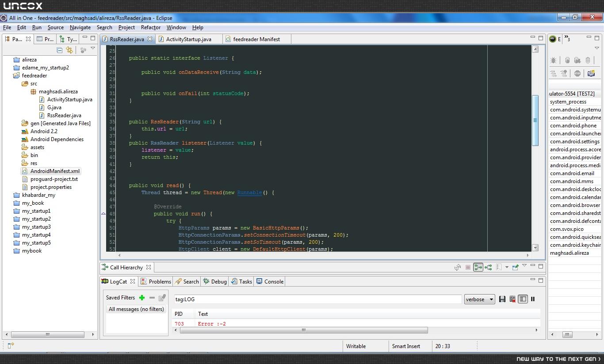The width and height of the screenshot is (604, 364).
Task: Toggle Link with Editor arrows
Action: pyautogui.click(x=69, y=50)
